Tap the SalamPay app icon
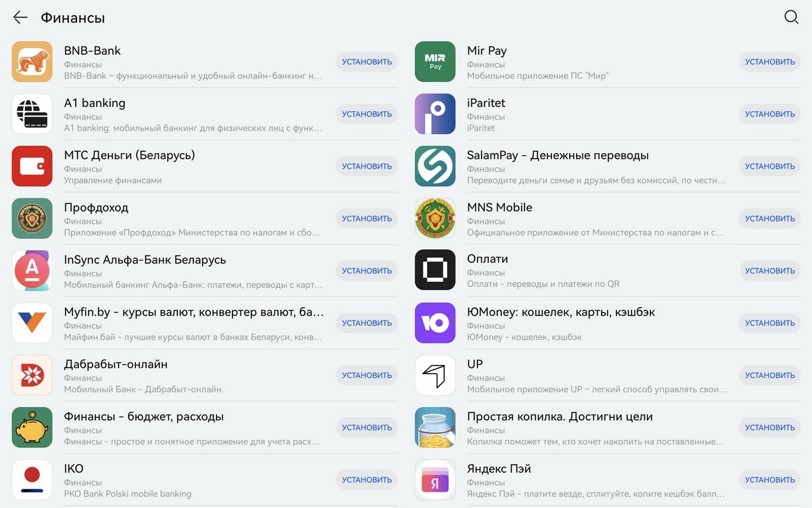The height and width of the screenshot is (508, 812). 435,166
